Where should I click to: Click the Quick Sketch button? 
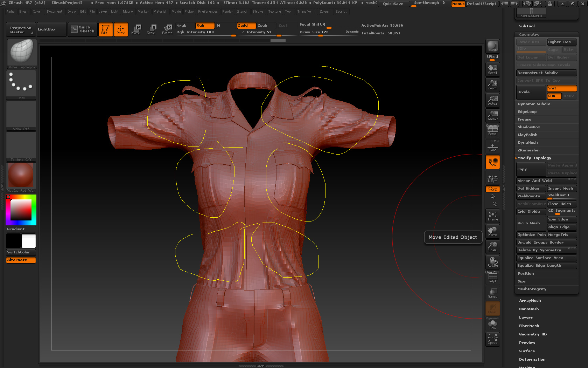pos(83,29)
